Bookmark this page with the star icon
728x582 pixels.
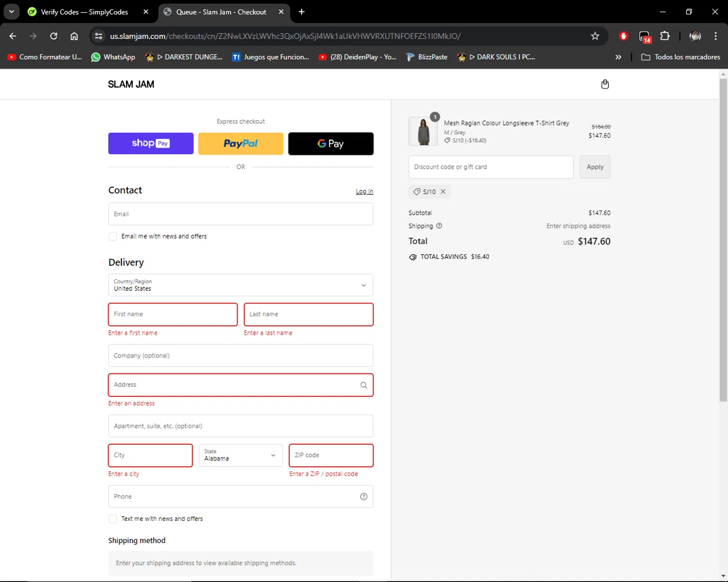pyautogui.click(x=595, y=36)
